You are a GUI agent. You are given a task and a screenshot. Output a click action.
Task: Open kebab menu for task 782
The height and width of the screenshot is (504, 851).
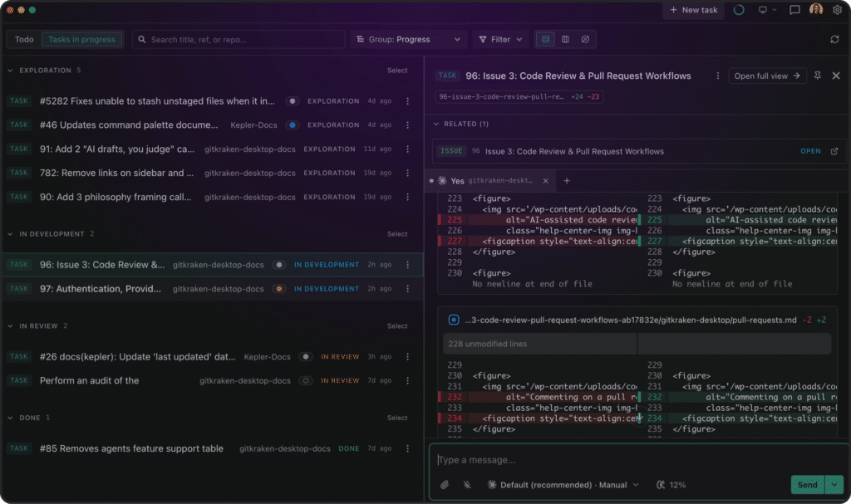pyautogui.click(x=407, y=173)
